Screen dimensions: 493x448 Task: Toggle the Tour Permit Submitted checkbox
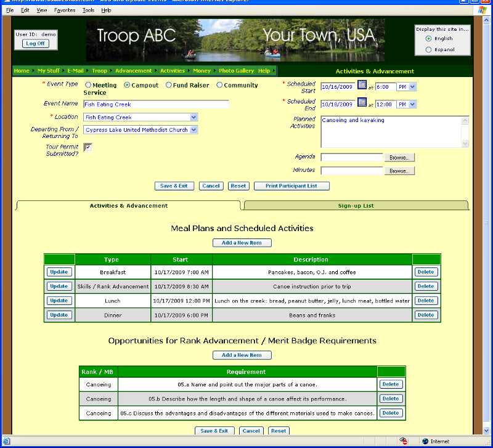click(x=88, y=147)
